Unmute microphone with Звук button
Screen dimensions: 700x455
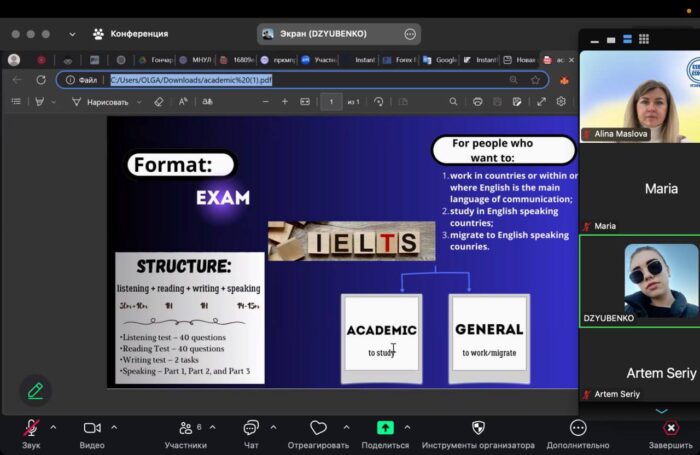coord(31,428)
